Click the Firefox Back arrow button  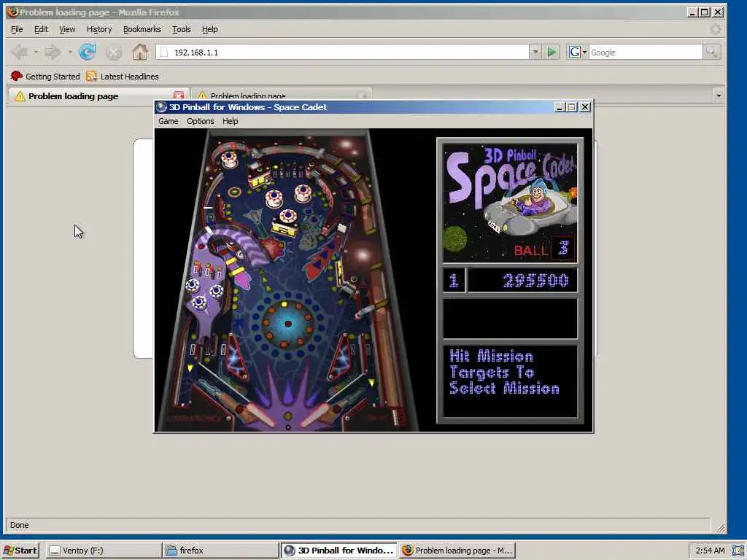click(20, 52)
